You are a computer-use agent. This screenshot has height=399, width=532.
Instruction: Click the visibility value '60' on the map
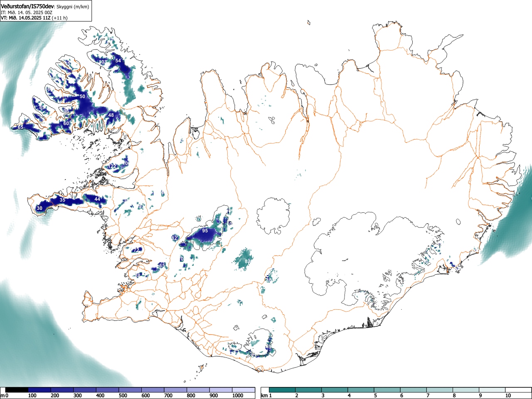click(x=66, y=123)
